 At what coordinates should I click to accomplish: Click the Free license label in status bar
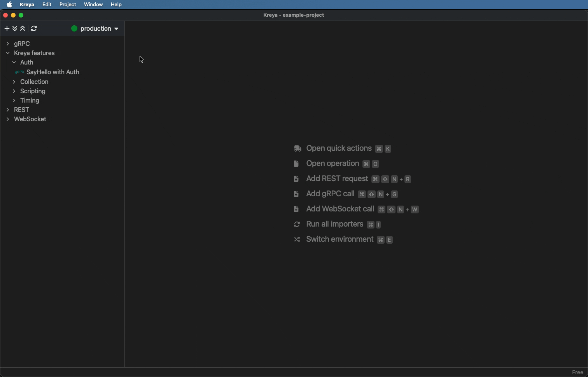pyautogui.click(x=577, y=372)
